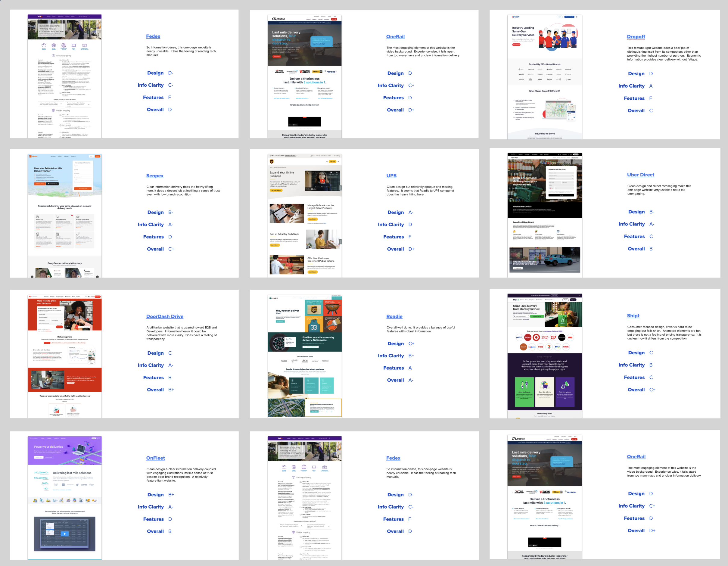
Task: Click the YouTube play button in UPS screenshot
Action: pyautogui.click(x=322, y=181)
